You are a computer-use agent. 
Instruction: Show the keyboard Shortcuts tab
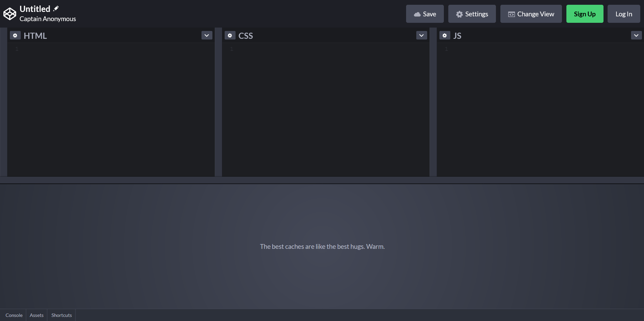(62, 315)
